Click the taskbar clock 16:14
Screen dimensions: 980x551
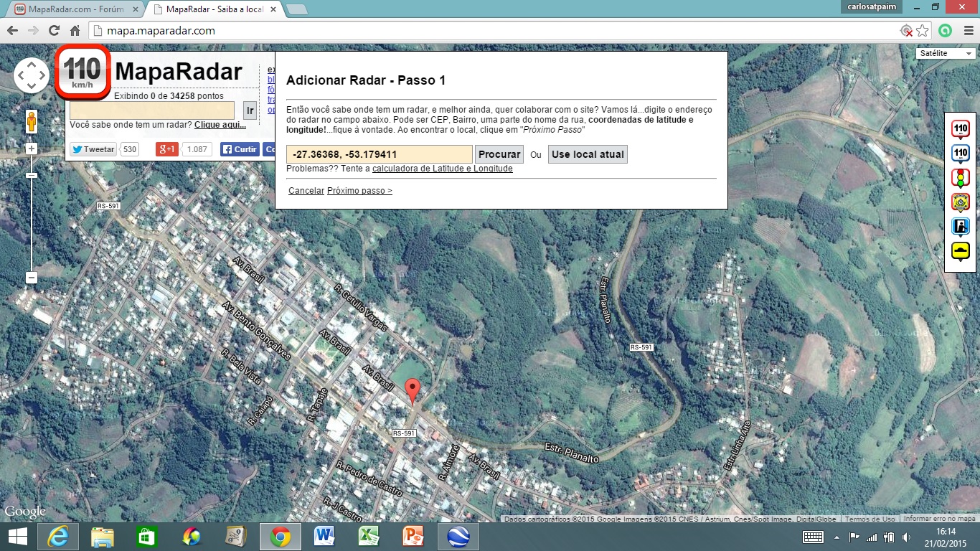click(946, 537)
